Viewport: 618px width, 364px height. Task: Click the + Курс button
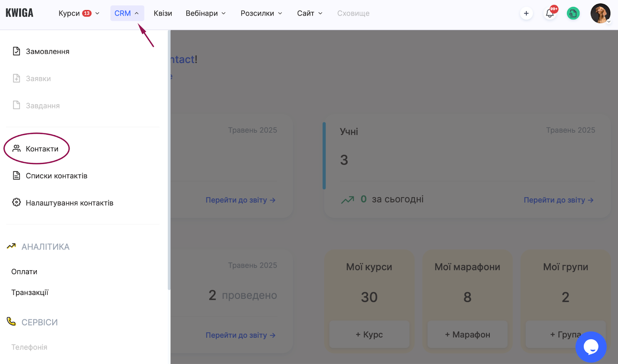click(369, 334)
